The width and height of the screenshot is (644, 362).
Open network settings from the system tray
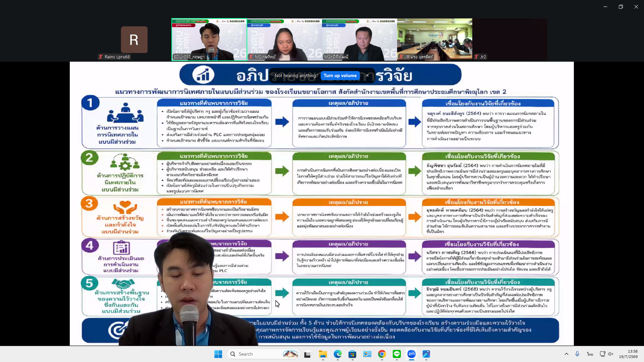pos(602,354)
